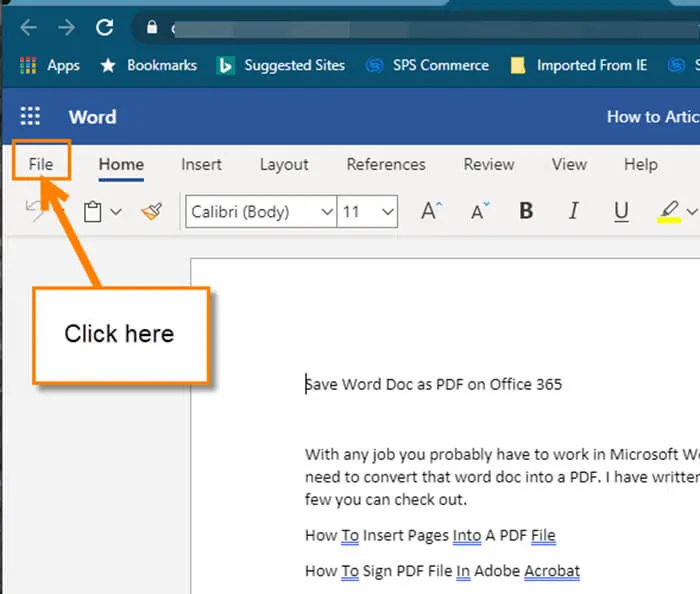700x594 pixels.
Task: Open Imported From IE bookmark folder
Action: [579, 66]
